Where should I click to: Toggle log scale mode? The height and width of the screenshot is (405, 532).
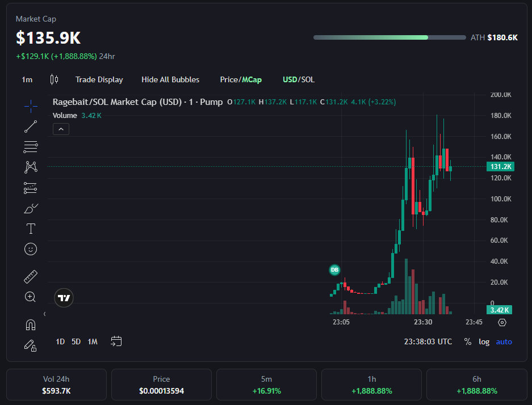tap(484, 341)
